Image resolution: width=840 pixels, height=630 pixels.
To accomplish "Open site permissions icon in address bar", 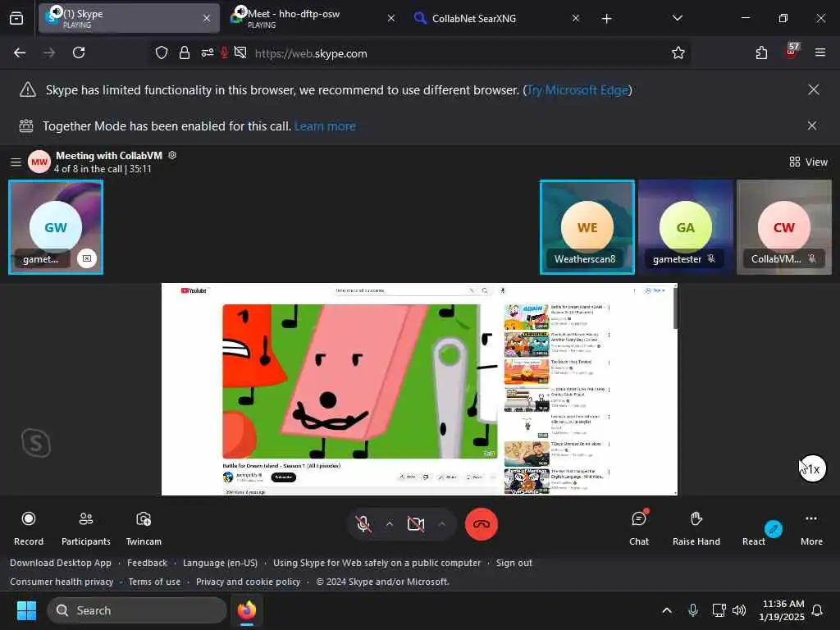I will [x=208, y=53].
